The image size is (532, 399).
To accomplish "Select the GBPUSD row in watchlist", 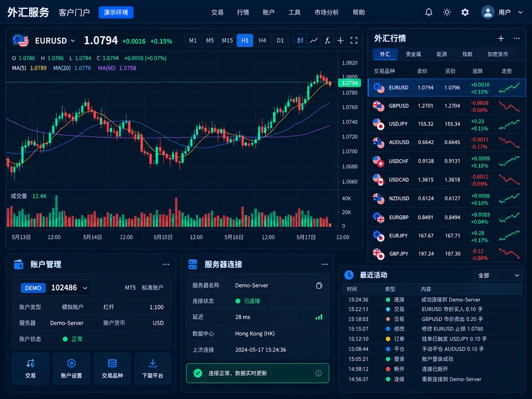I will pyautogui.click(x=446, y=106).
